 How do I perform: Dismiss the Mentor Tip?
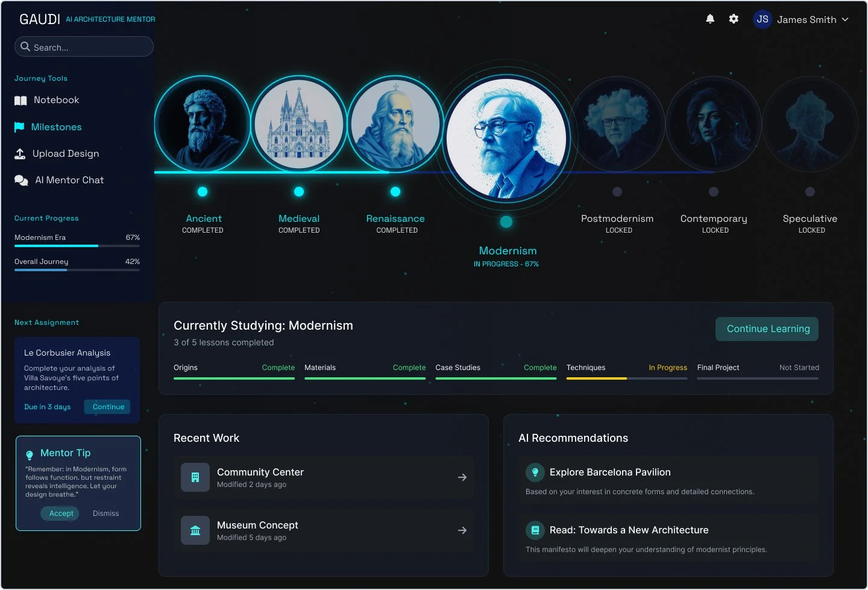(105, 513)
